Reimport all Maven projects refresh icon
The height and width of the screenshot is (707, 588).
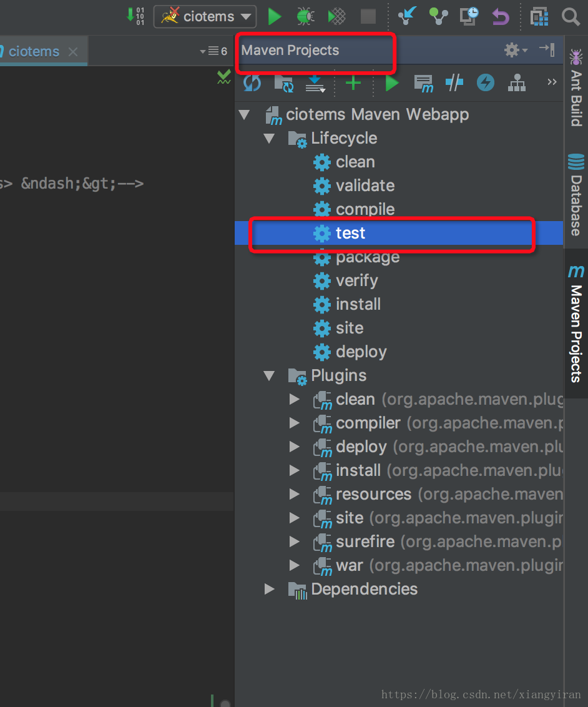[x=252, y=83]
